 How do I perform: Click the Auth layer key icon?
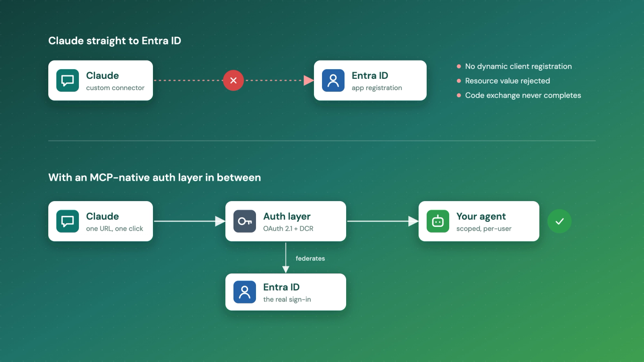245,221
